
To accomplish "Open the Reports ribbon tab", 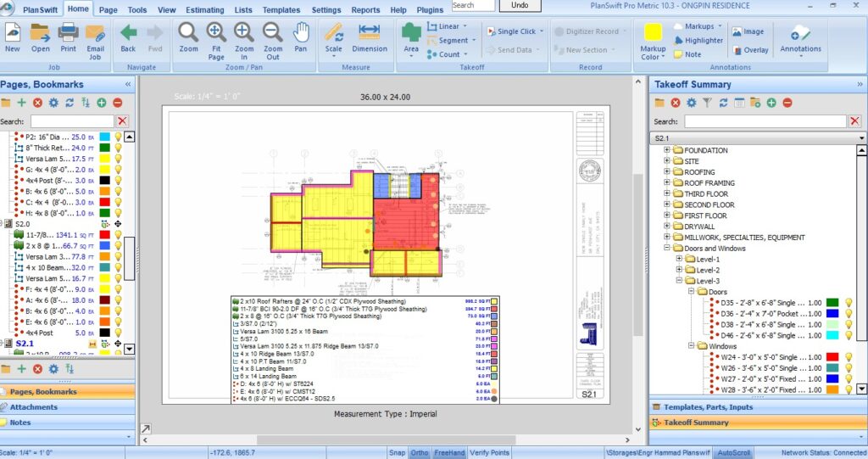I will [x=365, y=10].
